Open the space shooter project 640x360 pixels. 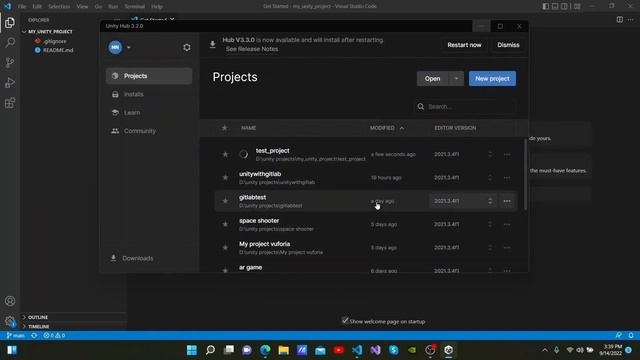pyautogui.click(x=259, y=220)
